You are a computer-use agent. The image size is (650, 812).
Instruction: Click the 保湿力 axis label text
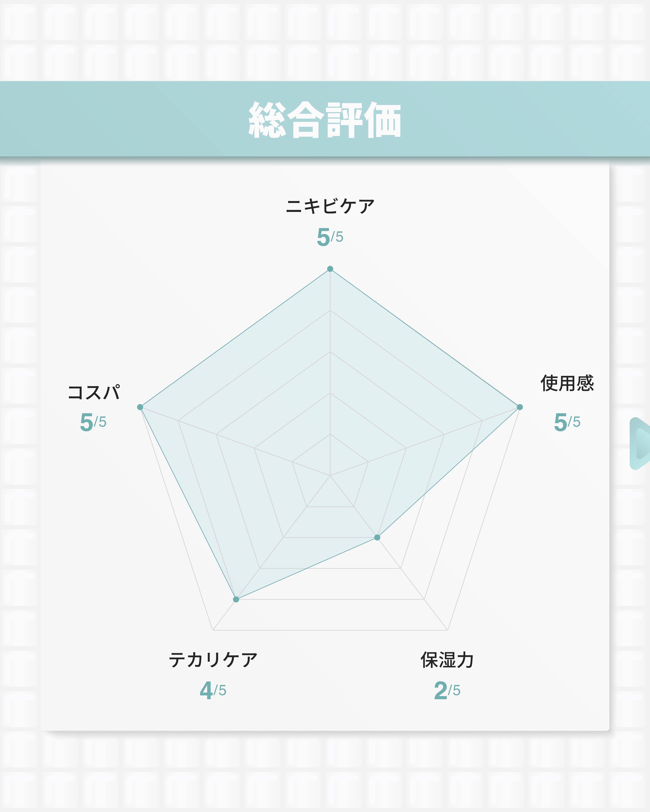447,660
